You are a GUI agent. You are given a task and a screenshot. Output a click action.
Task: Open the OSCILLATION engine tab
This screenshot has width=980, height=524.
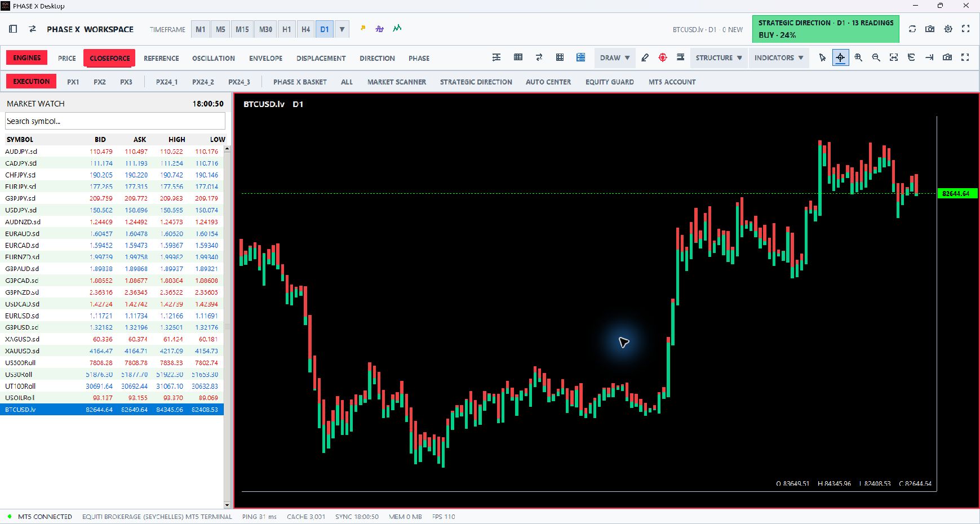[x=214, y=58]
